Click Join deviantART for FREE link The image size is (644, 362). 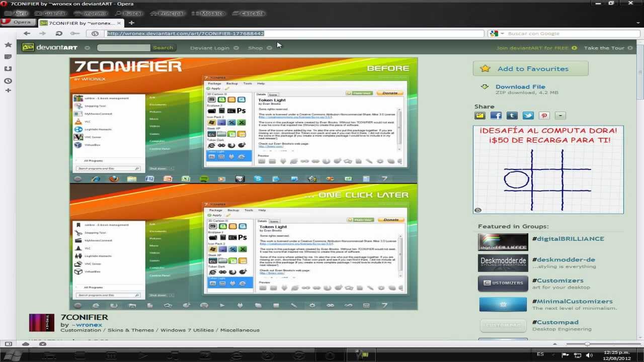[532, 48]
